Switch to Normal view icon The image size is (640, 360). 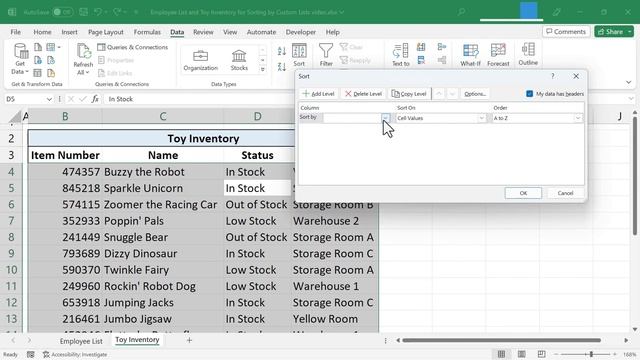pos(501,354)
